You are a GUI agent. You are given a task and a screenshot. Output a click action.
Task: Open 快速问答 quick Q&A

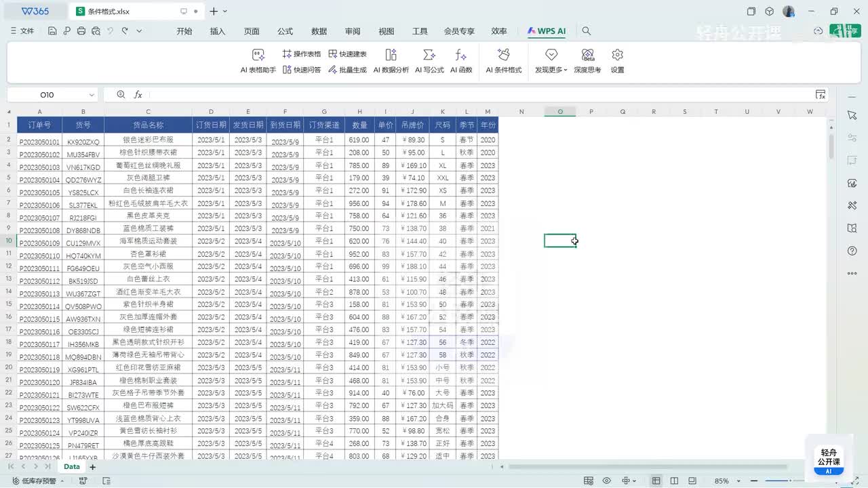(x=301, y=70)
